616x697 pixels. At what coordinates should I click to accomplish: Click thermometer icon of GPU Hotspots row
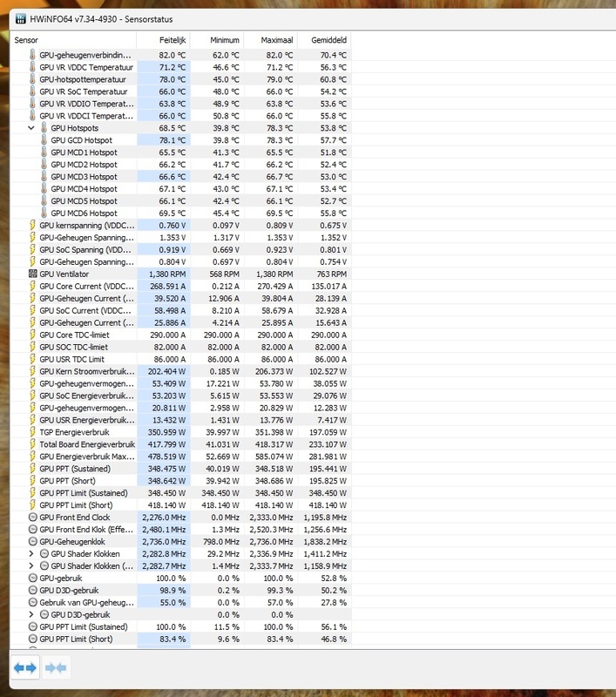[x=44, y=127]
